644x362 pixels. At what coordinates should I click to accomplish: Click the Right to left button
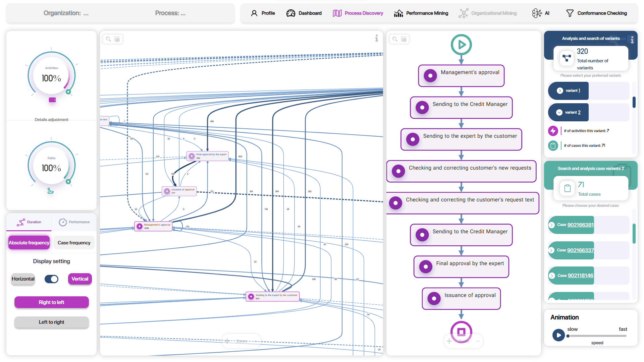pos(51,302)
